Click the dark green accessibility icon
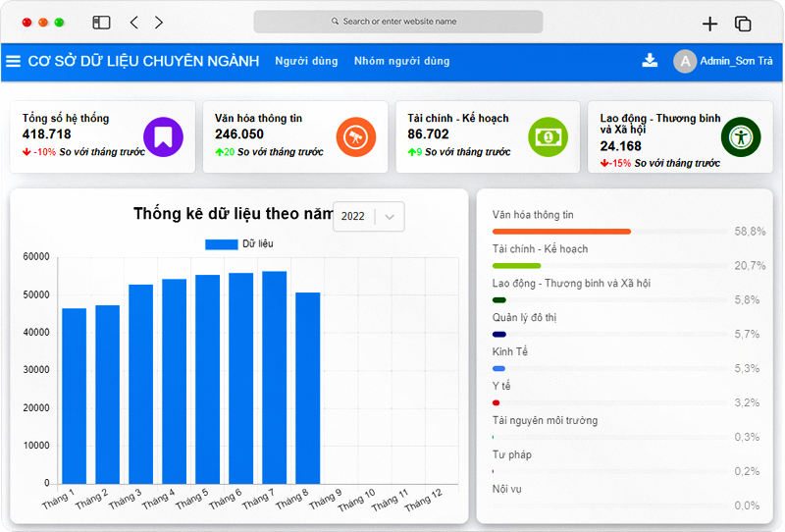This screenshot has height=532, width=785. click(x=741, y=136)
